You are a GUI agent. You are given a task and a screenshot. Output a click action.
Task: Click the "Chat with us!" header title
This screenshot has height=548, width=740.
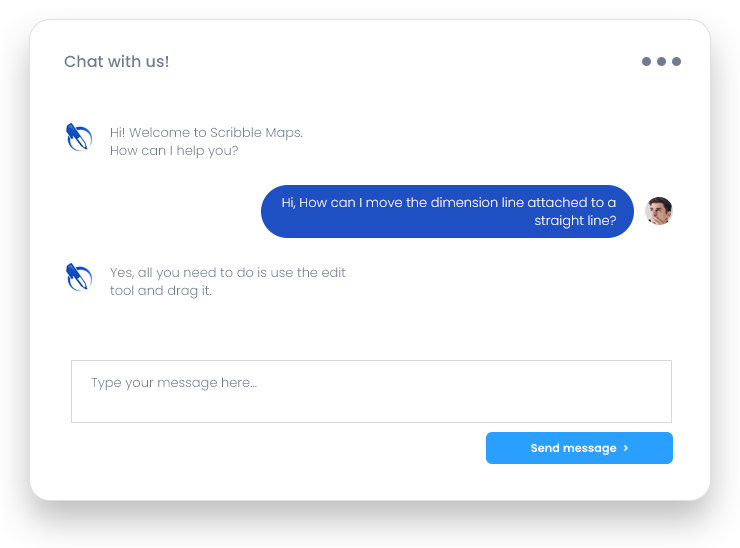116,62
